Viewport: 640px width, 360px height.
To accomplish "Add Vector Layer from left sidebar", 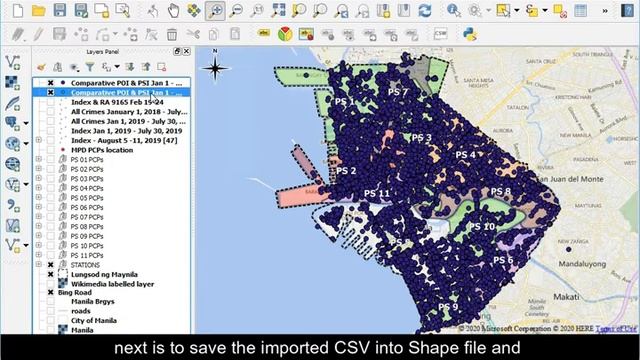I will (x=13, y=62).
